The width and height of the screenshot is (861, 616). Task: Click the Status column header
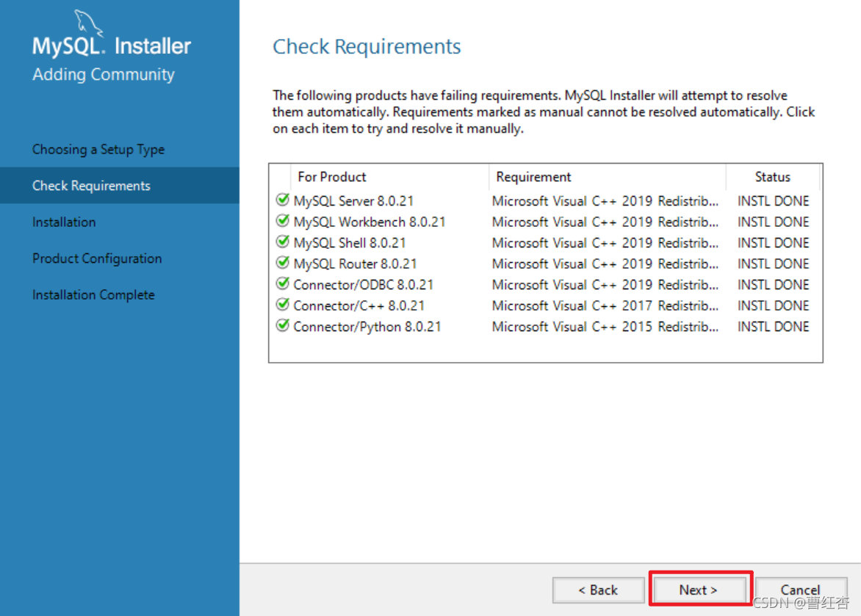tap(772, 176)
